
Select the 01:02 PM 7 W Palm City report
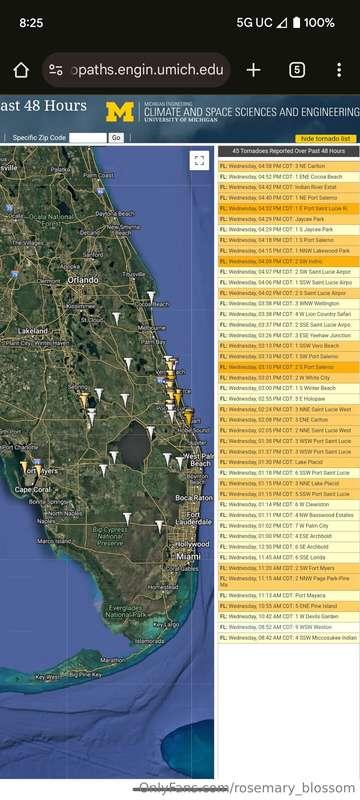point(289,526)
